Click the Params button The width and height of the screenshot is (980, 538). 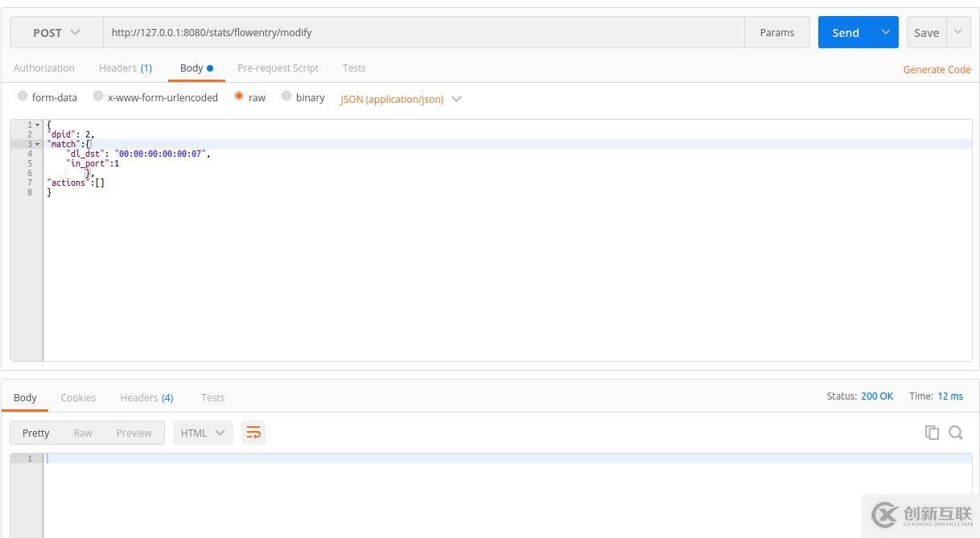pos(776,32)
